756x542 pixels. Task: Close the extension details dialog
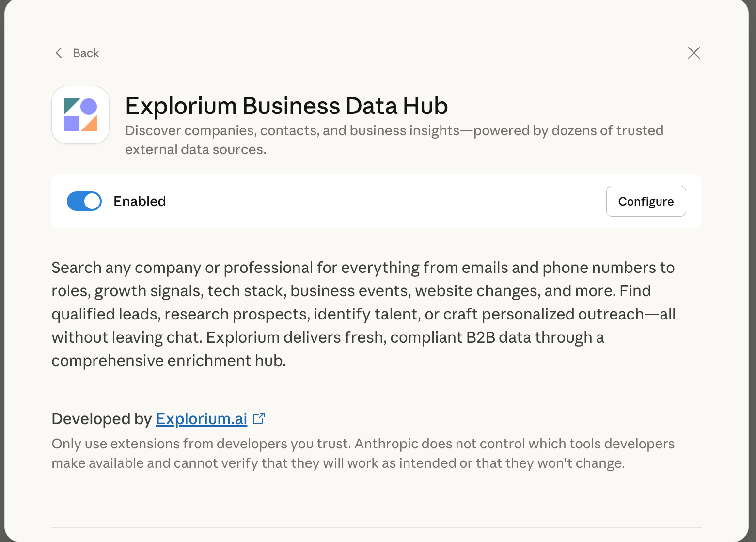pyautogui.click(x=693, y=53)
